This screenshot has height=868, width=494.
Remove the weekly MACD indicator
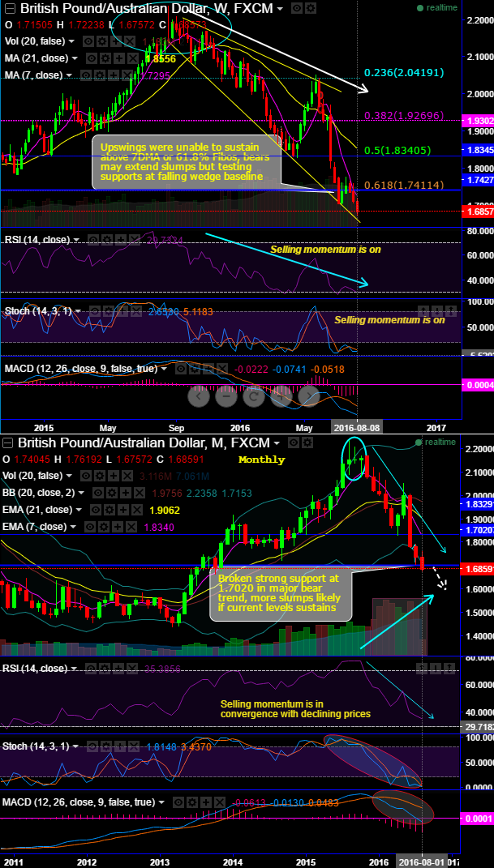coord(222,369)
